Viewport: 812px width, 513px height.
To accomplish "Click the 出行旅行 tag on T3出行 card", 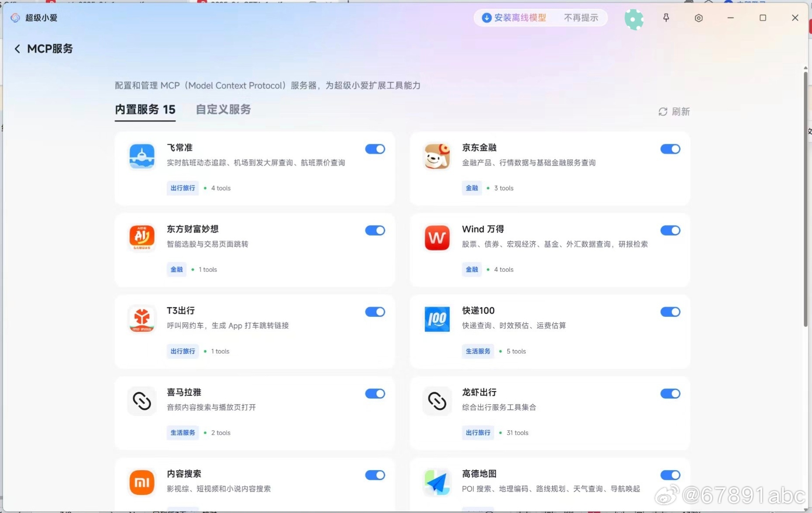I will pos(182,351).
